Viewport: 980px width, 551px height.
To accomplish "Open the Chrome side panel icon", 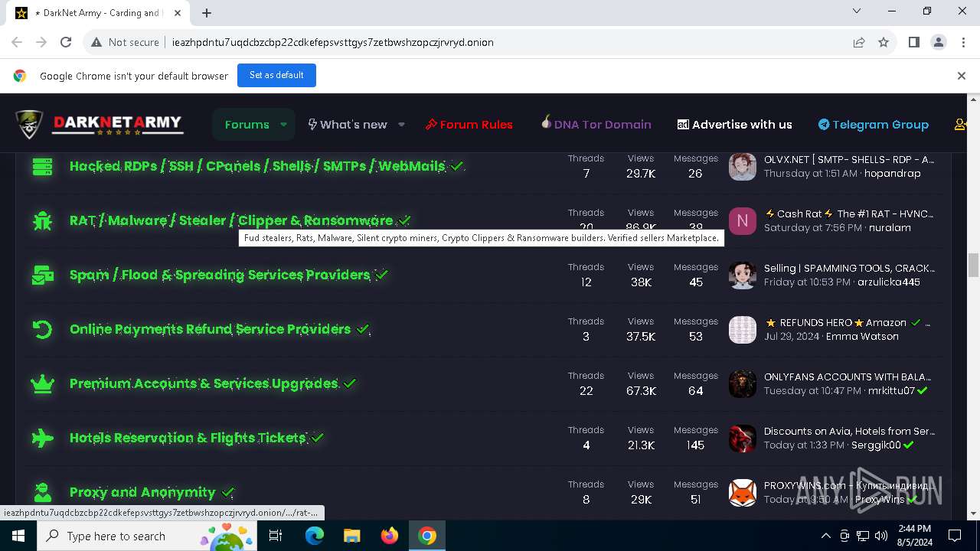I will pyautogui.click(x=913, y=42).
